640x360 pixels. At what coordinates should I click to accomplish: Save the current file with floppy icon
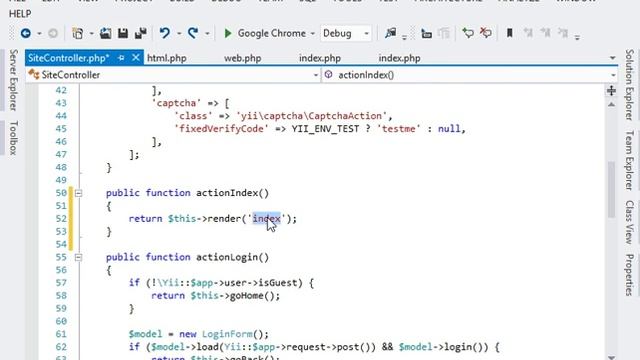123,33
